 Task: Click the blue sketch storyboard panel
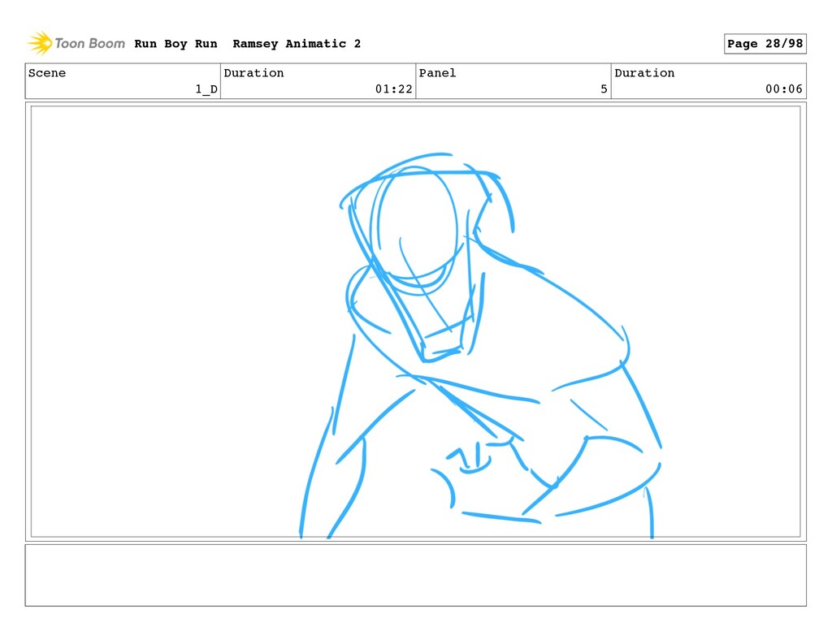tap(415, 322)
